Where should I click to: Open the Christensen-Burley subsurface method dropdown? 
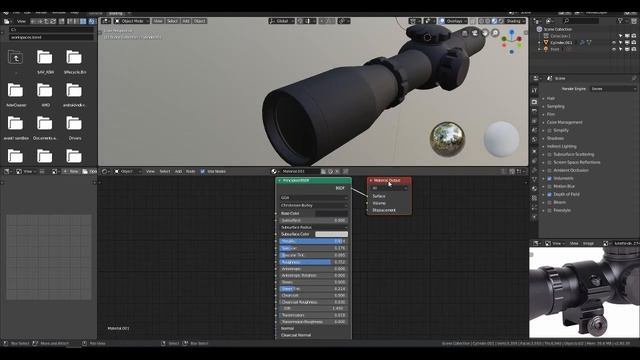coord(314,205)
